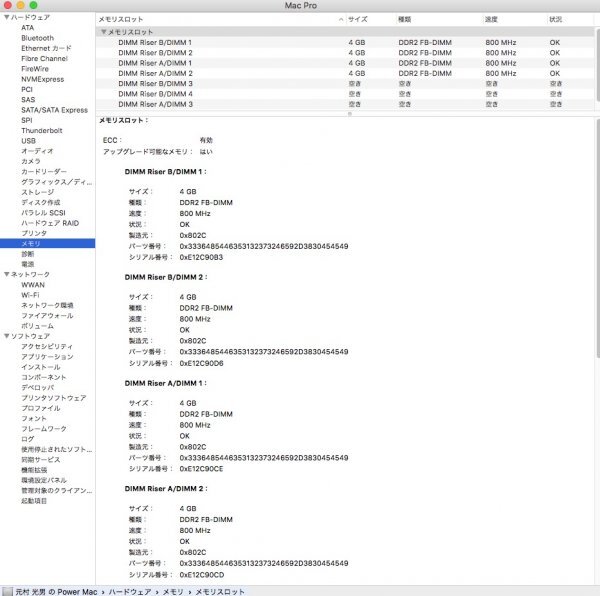This screenshot has height=596, width=600.
Task: Click serial number 0xE12C90CD
Action: [x=202, y=575]
